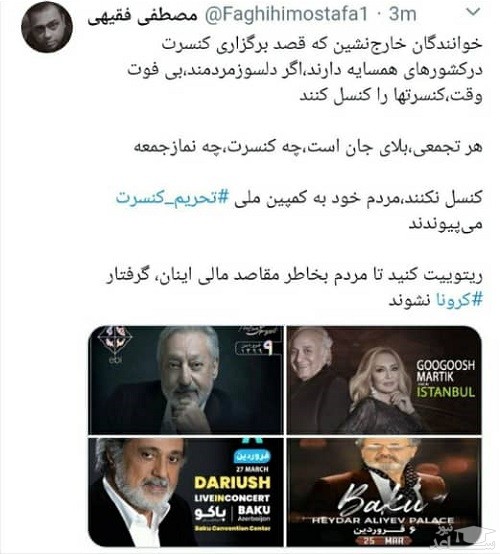
Task: Open the tweet author's profile avatar
Action: (47, 27)
